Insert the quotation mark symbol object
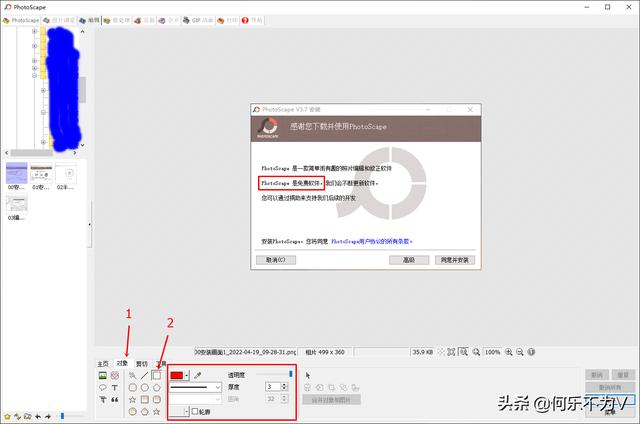Screen dimensions: 640x424 [x=115, y=400]
